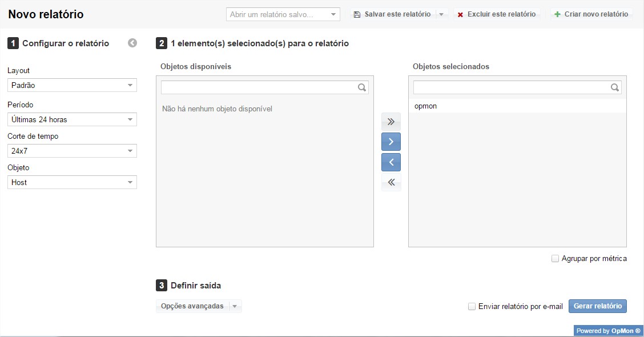This screenshot has height=337, width=644.
Task: Click Criar novo relatório
Action: tap(591, 14)
